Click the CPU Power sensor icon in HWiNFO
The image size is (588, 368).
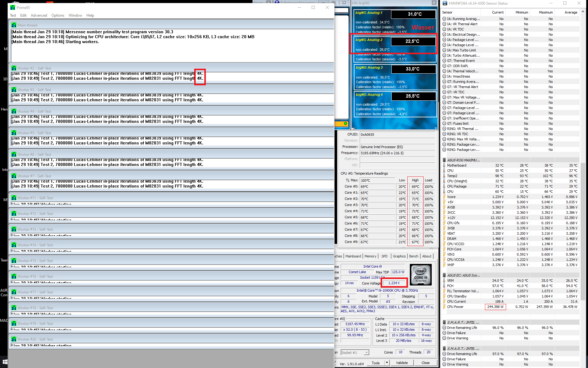tap(444, 307)
